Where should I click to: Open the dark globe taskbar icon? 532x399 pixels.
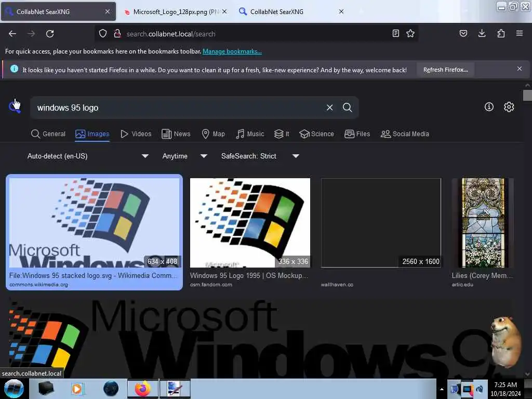coord(111,389)
